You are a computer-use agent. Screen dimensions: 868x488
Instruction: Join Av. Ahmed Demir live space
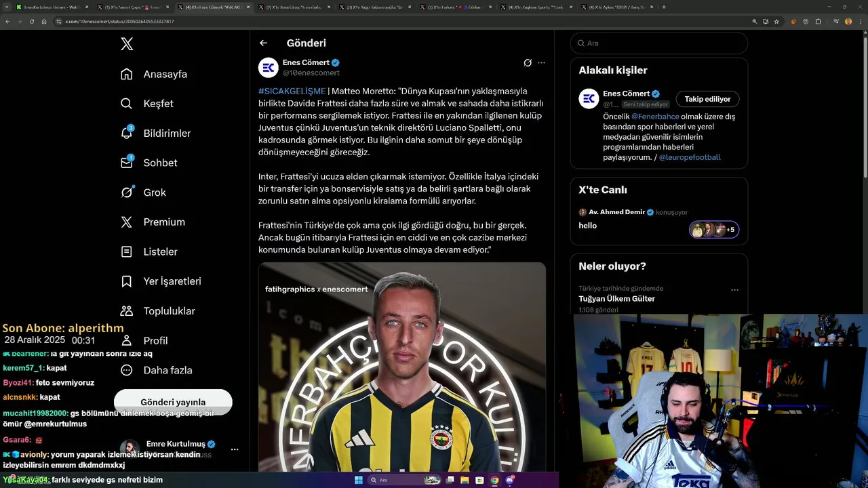pos(658,220)
